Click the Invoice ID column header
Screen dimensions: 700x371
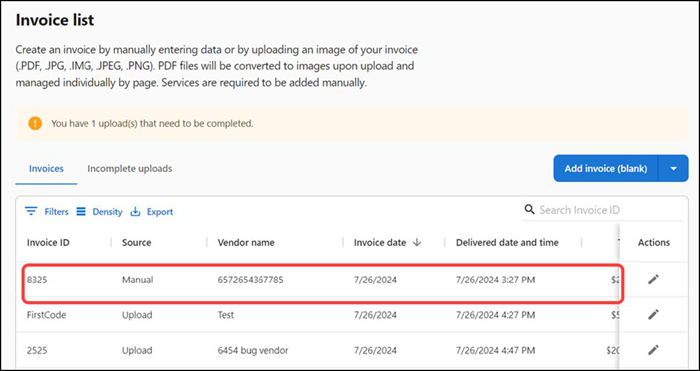point(48,242)
